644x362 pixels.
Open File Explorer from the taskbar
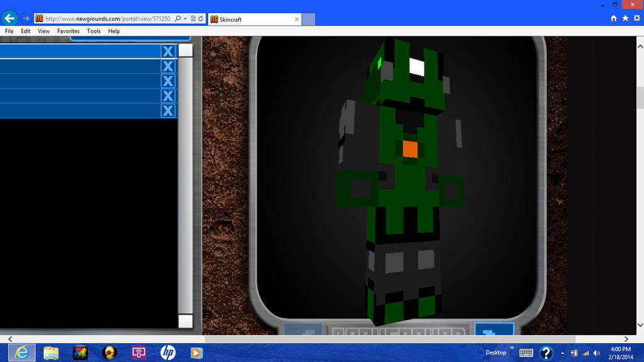pyautogui.click(x=51, y=353)
